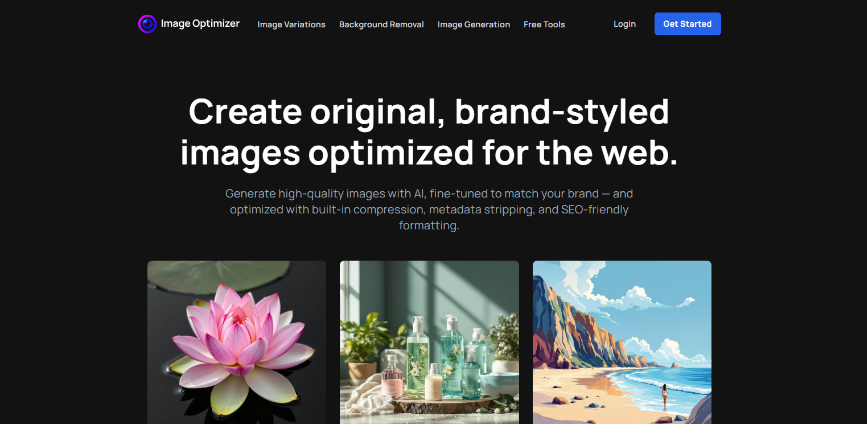Viewport: 868px width, 424px height.
Task: Open the illustrated beach cliff image
Action: [622, 342]
